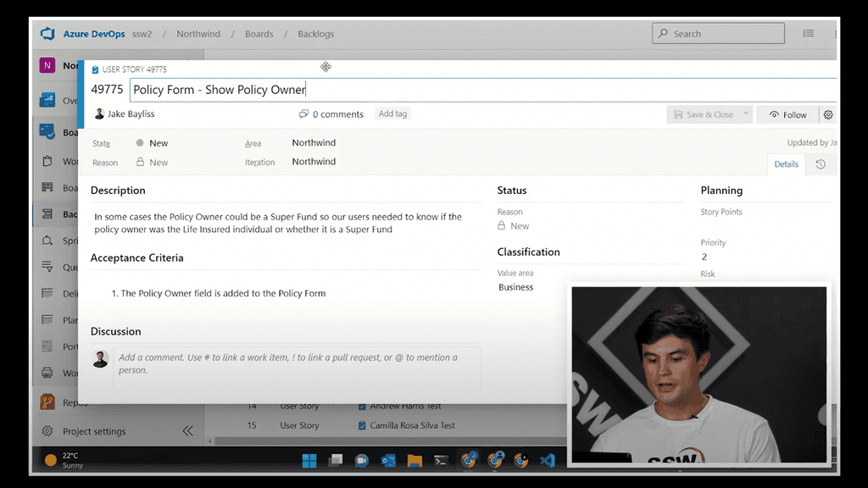The image size is (868, 488).
Task: Navigate to Backlogs via the breadcrumb
Action: tap(315, 34)
